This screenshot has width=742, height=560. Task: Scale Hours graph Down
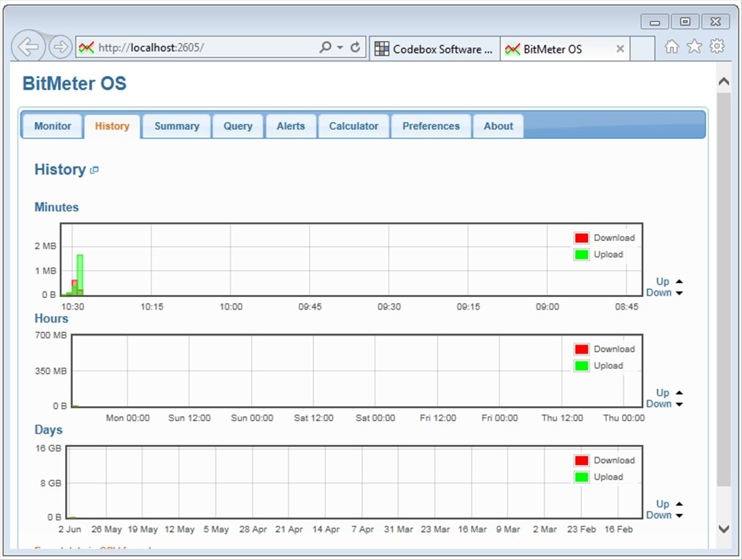[x=659, y=404]
